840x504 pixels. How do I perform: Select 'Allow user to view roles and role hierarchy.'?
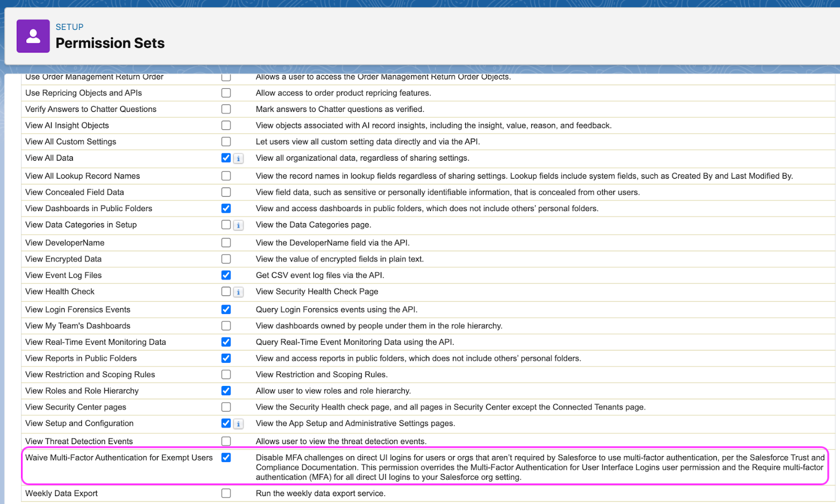click(333, 391)
